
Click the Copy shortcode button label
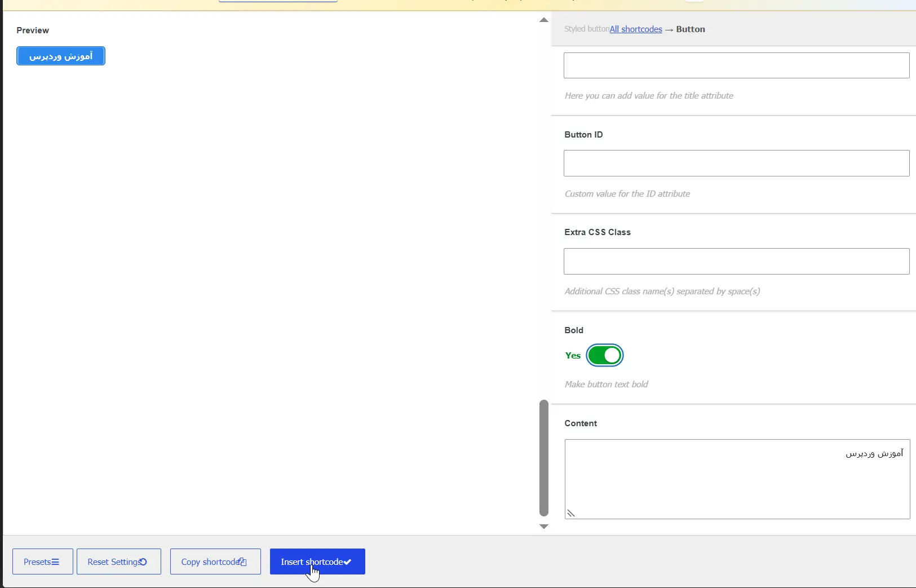click(x=210, y=562)
